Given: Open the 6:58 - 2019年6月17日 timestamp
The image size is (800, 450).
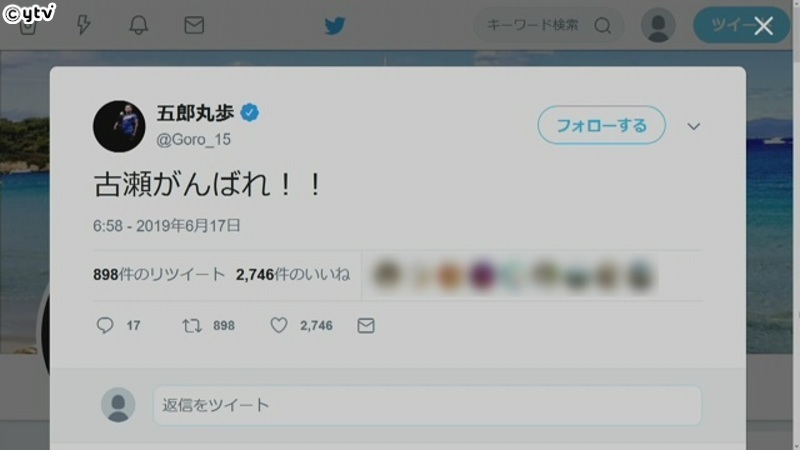Looking at the screenshot, I should pos(166,226).
